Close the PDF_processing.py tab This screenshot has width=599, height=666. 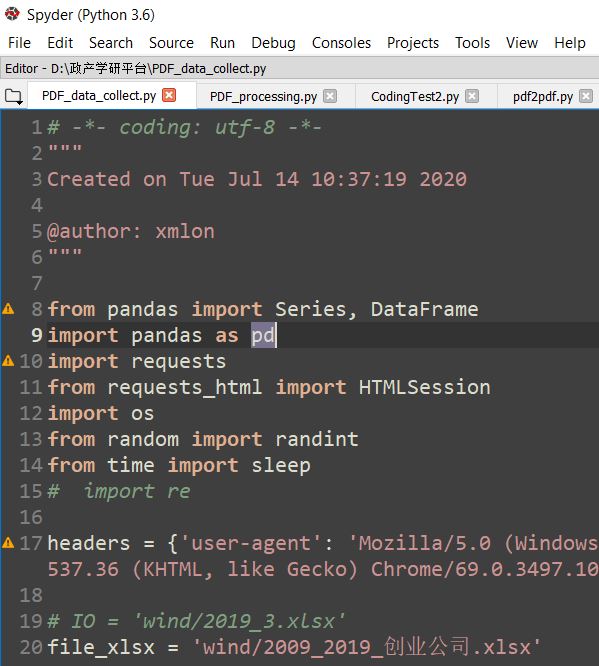(x=330, y=96)
